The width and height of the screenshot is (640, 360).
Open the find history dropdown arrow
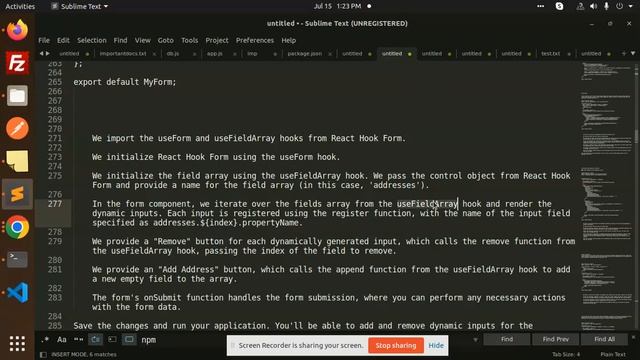pos(475,340)
